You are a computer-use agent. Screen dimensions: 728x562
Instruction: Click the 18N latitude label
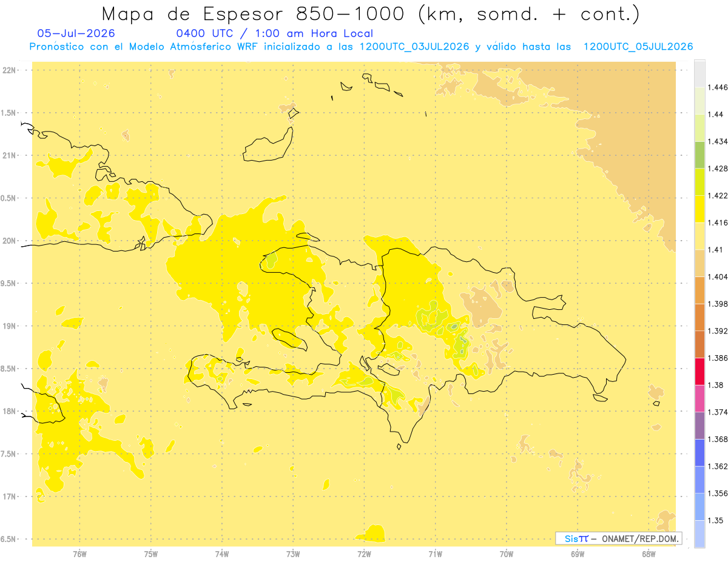(8, 412)
